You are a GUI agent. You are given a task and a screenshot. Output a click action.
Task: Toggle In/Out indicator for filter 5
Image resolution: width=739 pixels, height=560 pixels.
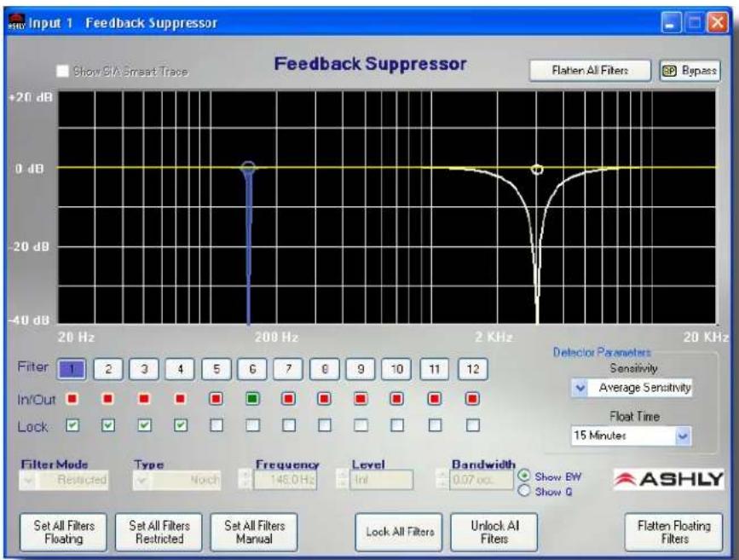click(x=217, y=399)
